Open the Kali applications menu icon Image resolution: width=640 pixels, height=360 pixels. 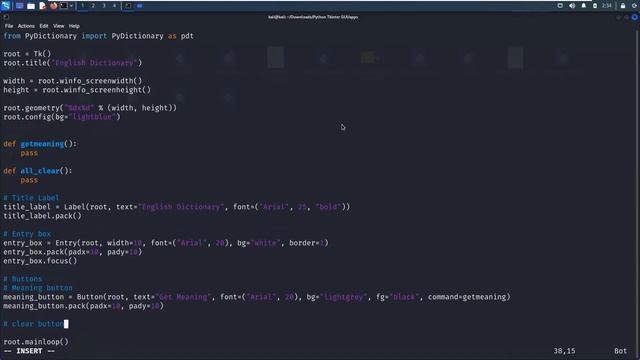click(5, 6)
